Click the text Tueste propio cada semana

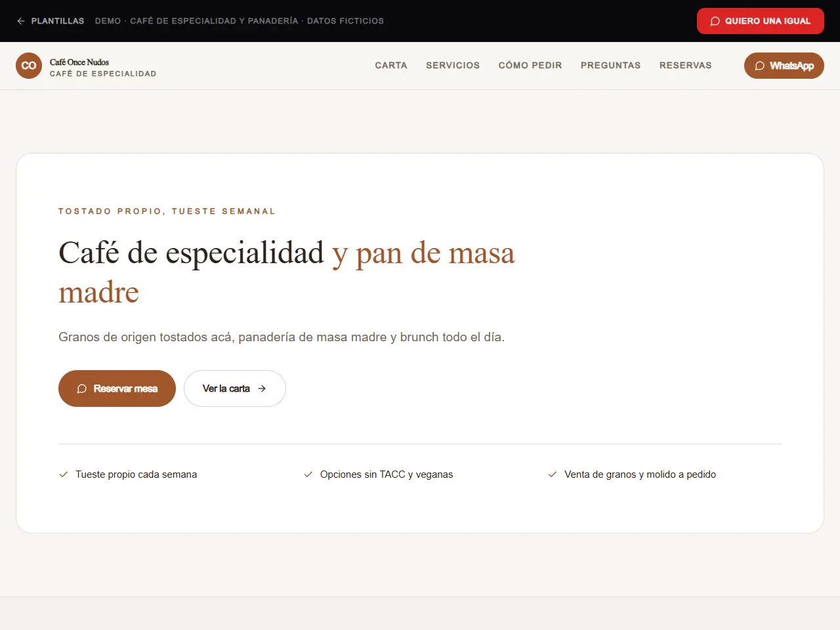pos(136,474)
